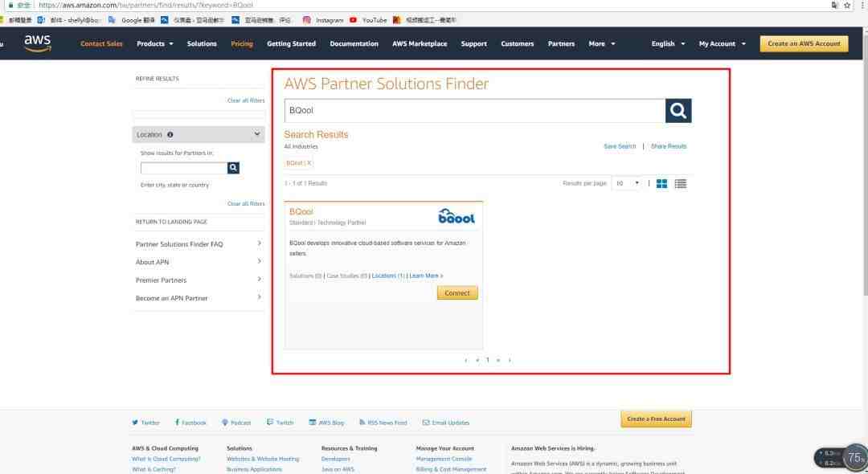Collapse the Location filter panel
Viewport: 868px width, 474px height.
pos(257,134)
